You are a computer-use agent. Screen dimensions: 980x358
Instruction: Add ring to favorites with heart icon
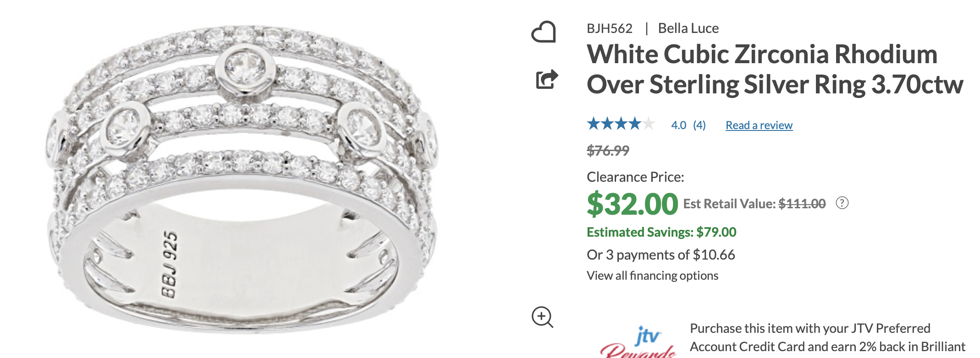543,32
